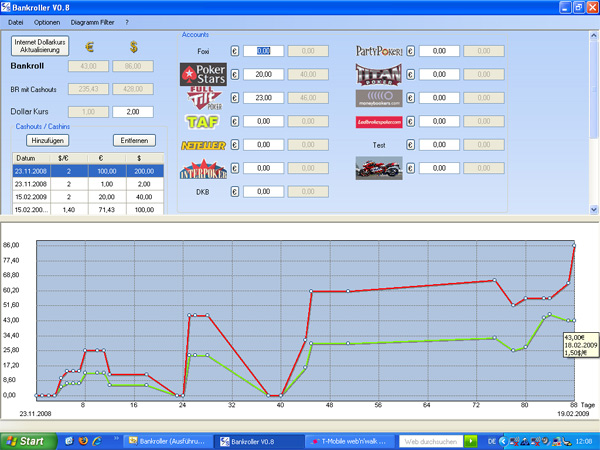Click the Entfernen button
This screenshot has width=600, height=450.
(134, 140)
